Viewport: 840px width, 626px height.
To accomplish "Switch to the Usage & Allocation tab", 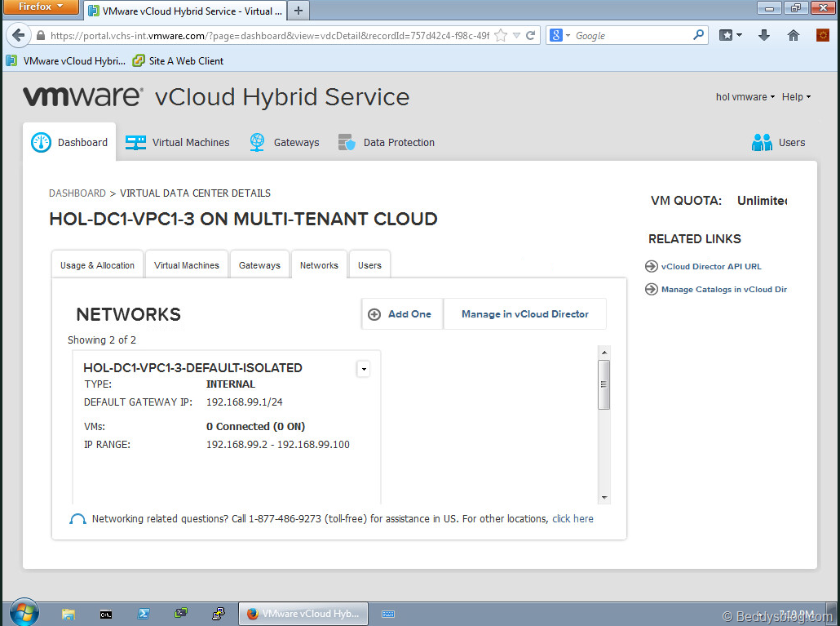I will tap(98, 265).
